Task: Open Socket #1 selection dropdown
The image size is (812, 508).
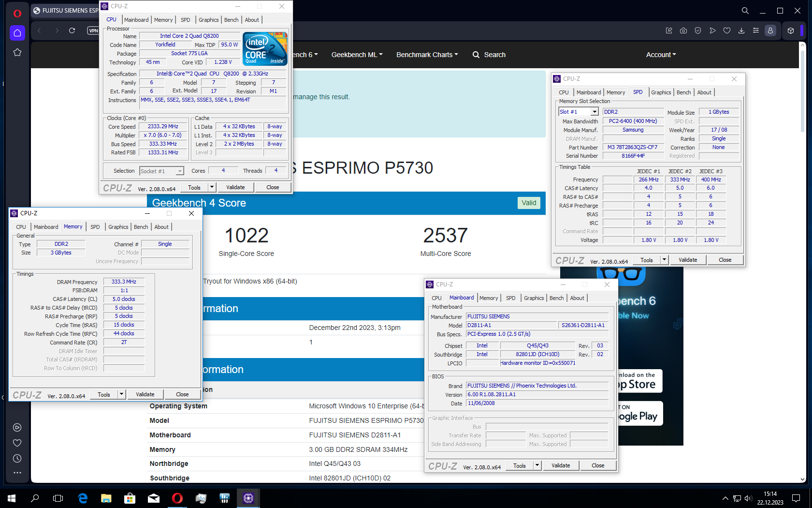Action: pos(161,171)
